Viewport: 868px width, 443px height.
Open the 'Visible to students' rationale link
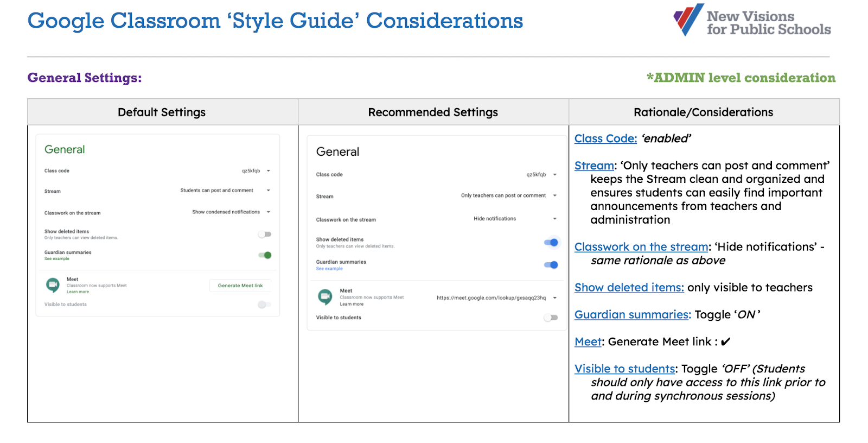click(624, 369)
